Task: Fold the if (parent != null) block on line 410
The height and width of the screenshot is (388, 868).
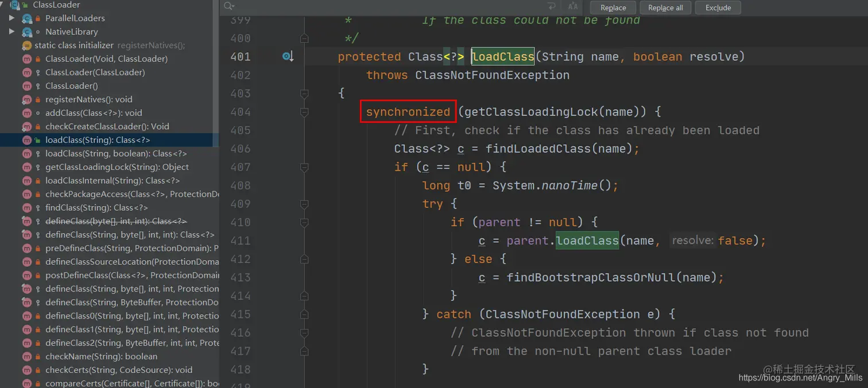Action: click(304, 222)
